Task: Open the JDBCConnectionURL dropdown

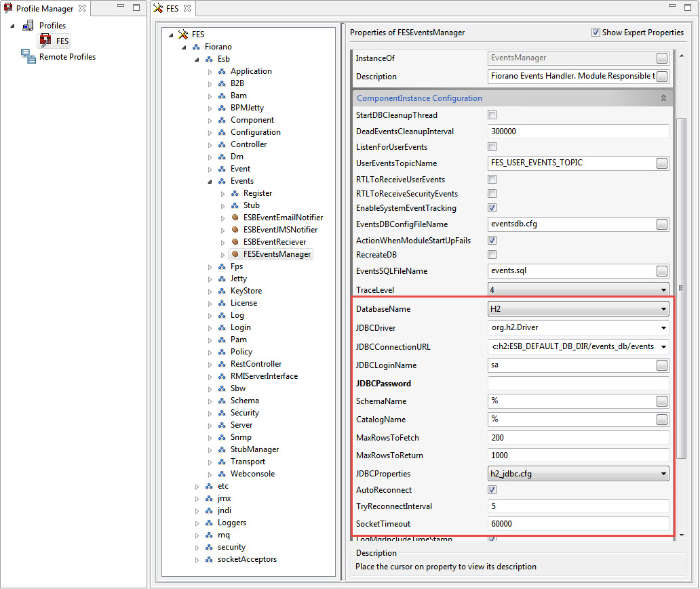Action: (x=663, y=347)
